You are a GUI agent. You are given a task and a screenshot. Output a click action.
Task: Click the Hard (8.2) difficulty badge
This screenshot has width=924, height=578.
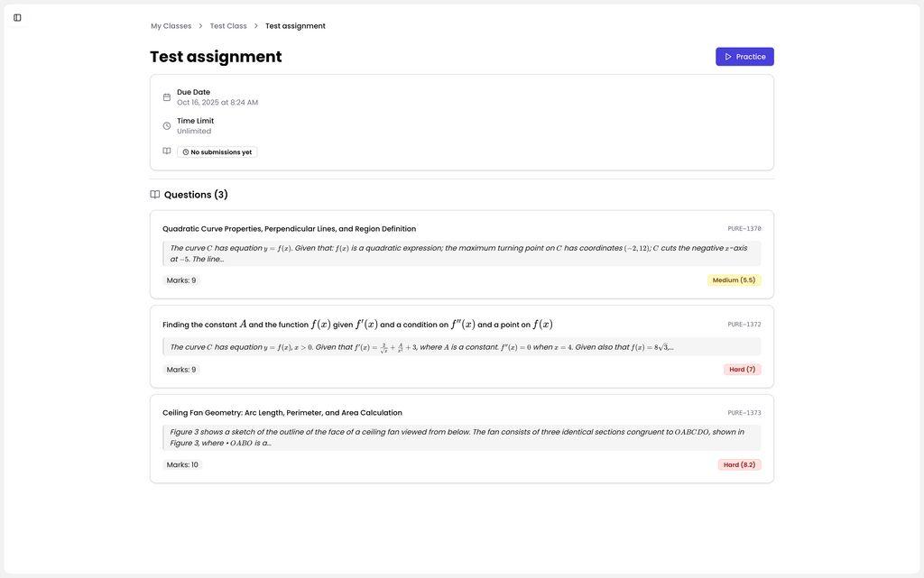[x=739, y=465]
